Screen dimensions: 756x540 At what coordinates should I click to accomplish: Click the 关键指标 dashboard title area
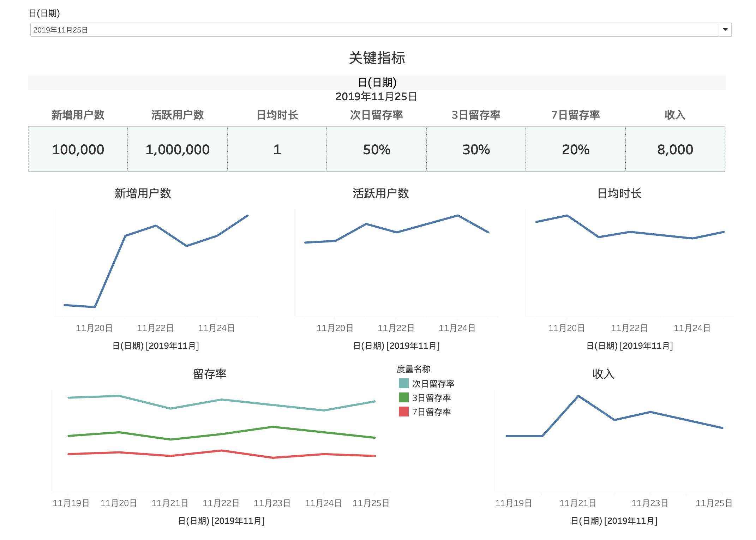point(379,57)
